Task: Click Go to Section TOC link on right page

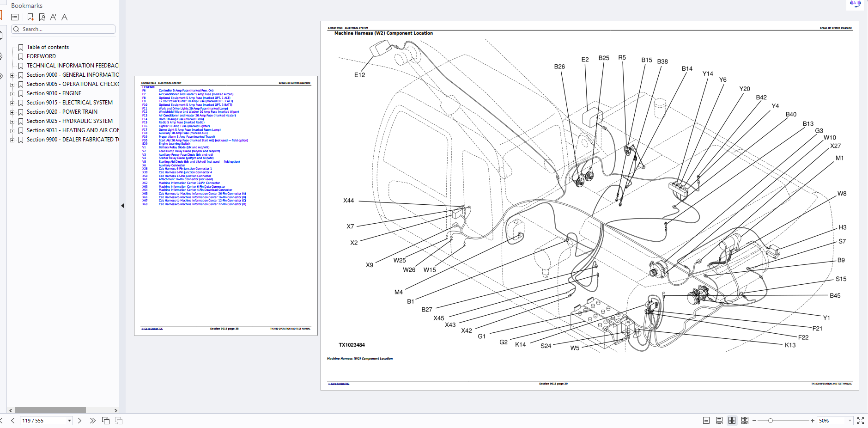Action: pos(339,384)
